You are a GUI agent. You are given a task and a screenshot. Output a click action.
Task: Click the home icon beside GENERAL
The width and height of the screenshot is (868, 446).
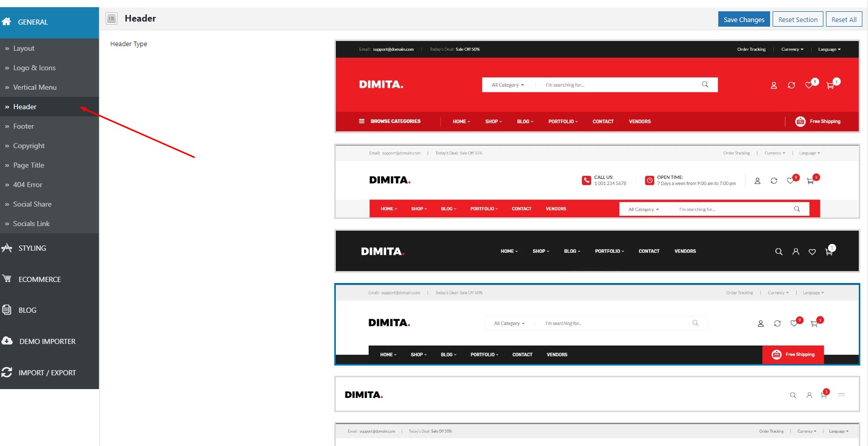(6, 22)
